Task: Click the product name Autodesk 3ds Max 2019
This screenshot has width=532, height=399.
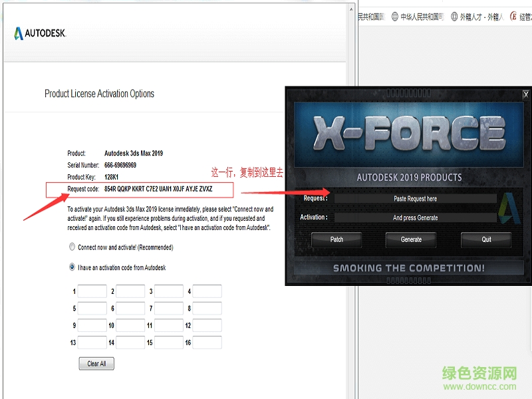Action: coord(134,154)
